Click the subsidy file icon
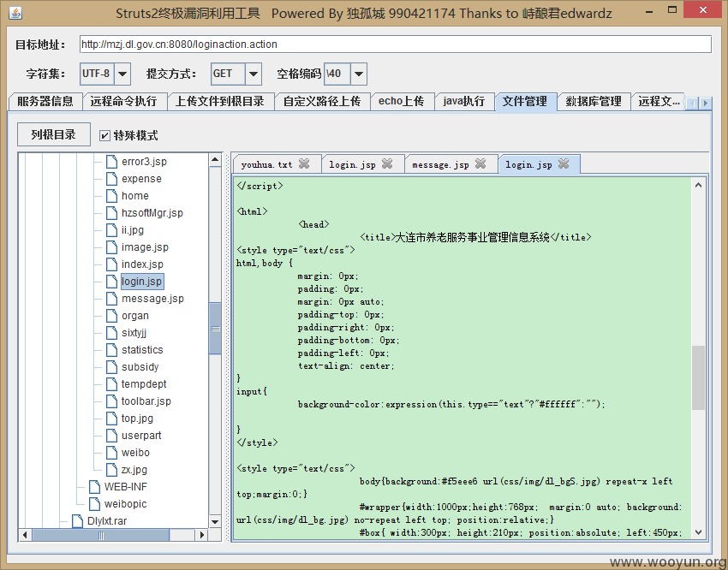728x570 pixels. point(111,367)
